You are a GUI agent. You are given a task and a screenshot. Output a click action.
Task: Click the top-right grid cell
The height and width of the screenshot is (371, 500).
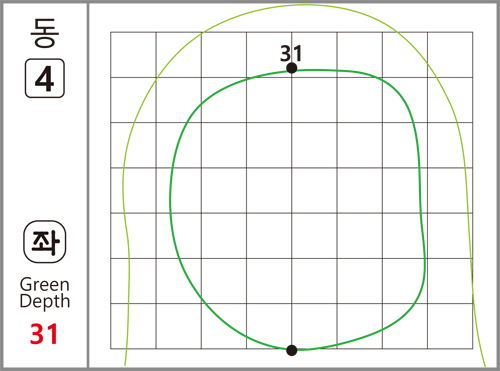tap(450, 55)
